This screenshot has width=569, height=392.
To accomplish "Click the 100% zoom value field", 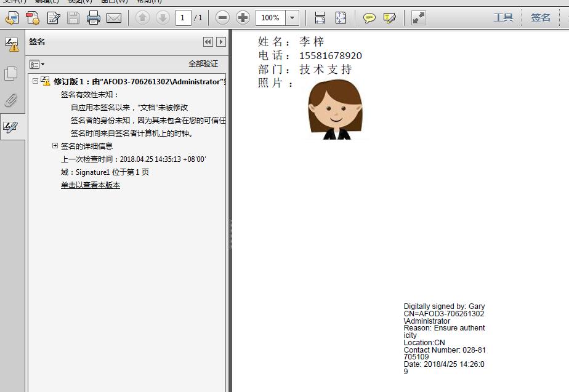I will [x=270, y=18].
